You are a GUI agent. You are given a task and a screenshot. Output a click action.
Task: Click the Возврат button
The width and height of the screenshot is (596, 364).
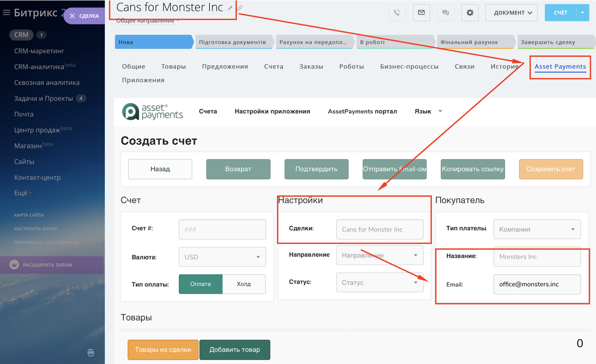pyautogui.click(x=238, y=169)
